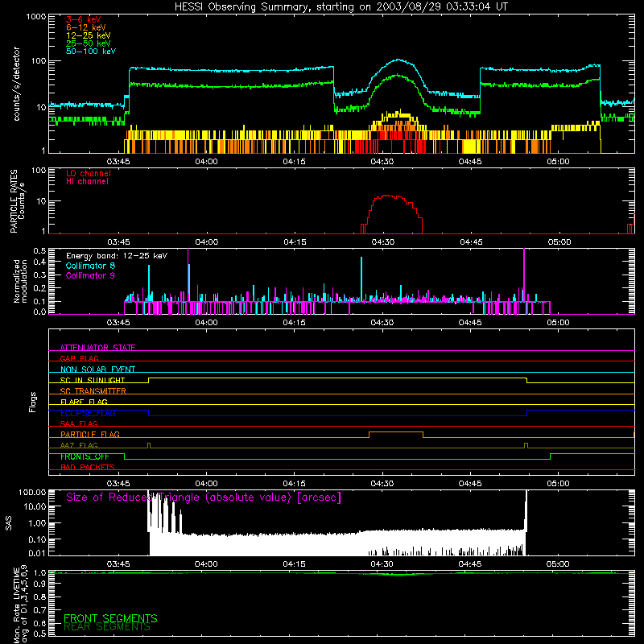Click the SAA FLAG label

coord(79,423)
